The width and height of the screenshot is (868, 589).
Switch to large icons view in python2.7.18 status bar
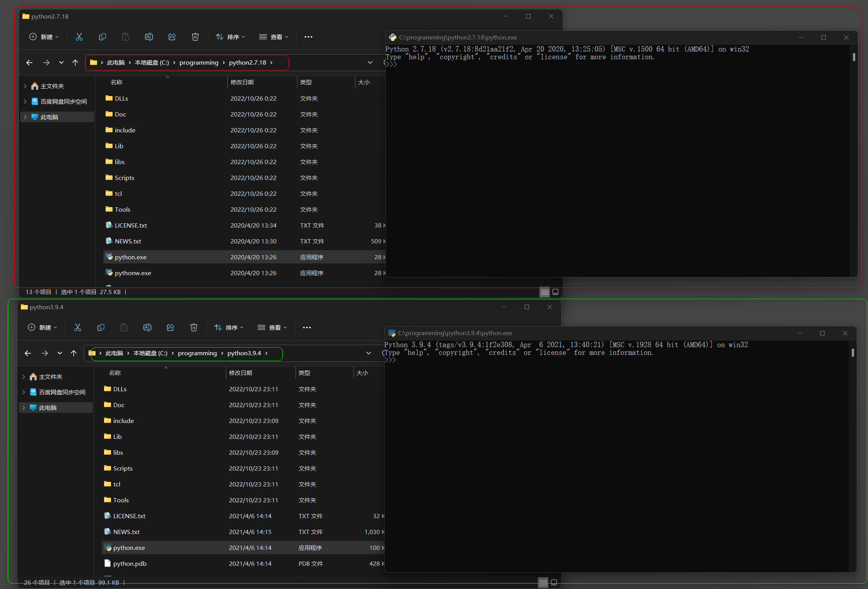[x=555, y=292]
